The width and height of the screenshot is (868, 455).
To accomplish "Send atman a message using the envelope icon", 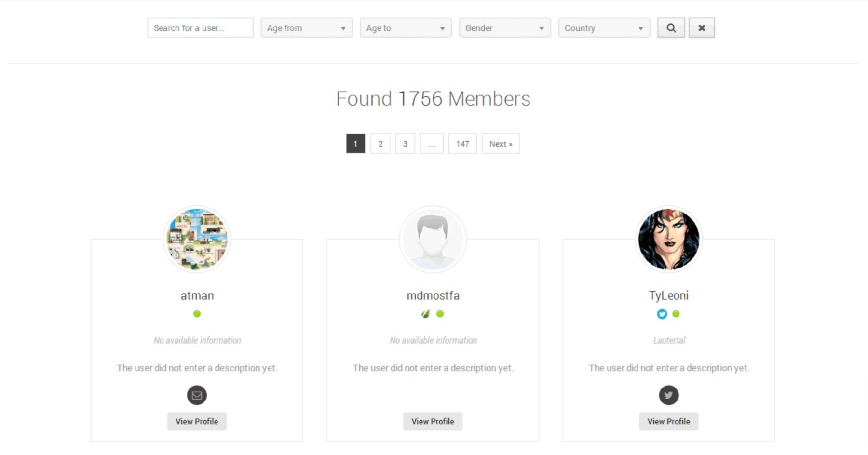I will [x=197, y=395].
